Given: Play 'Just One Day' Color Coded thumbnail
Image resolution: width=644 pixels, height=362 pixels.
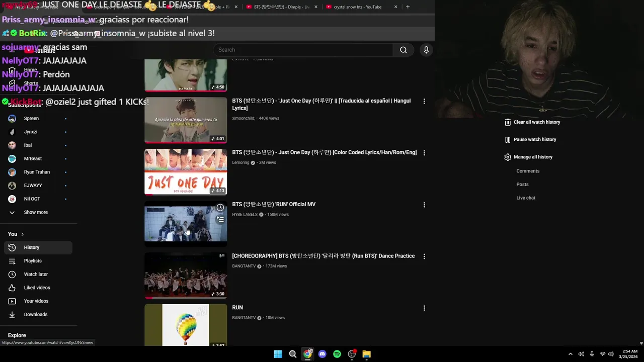Looking at the screenshot, I should tap(186, 172).
